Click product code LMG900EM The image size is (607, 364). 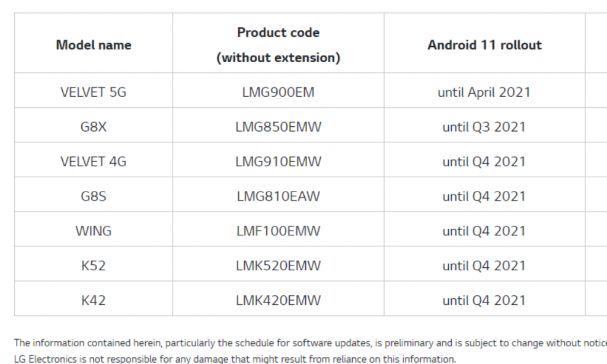pos(278,92)
